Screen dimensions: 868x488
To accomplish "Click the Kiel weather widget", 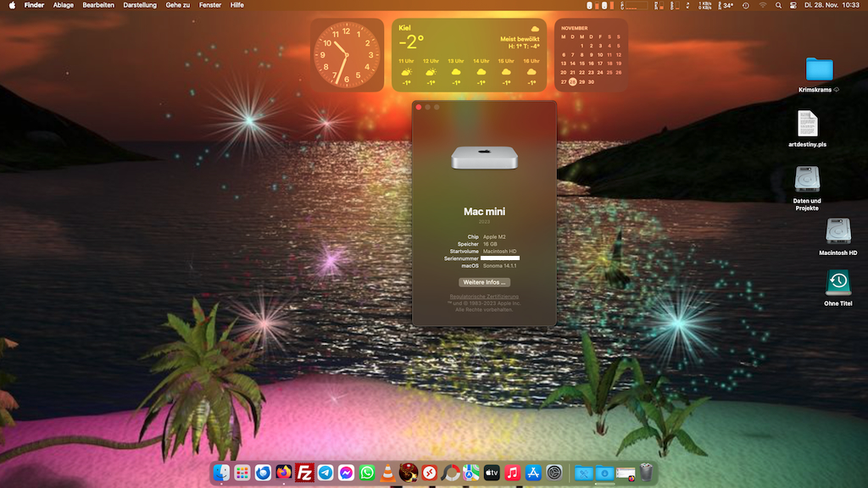I will [469, 55].
